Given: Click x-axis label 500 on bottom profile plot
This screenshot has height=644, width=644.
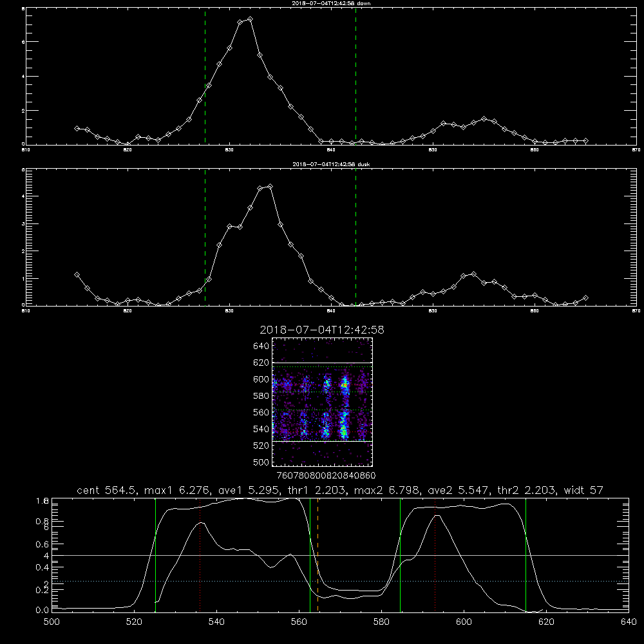Looking at the screenshot, I should tap(52, 622).
